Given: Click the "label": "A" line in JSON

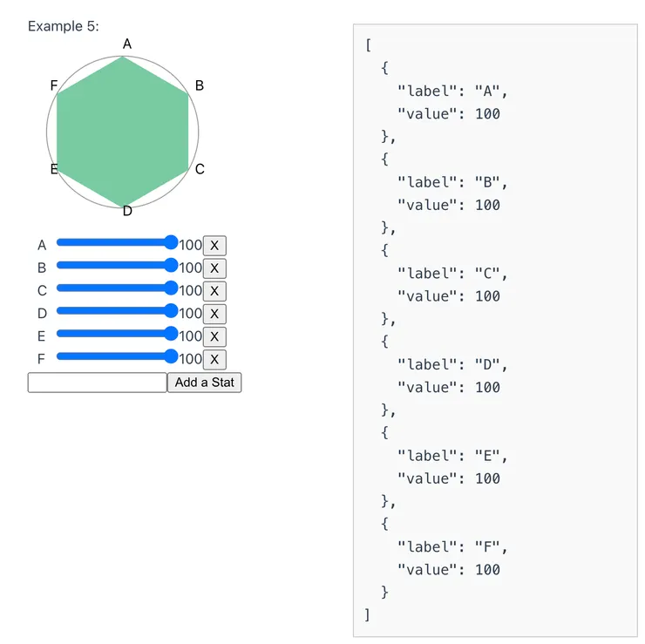Looking at the screenshot, I should [451, 91].
